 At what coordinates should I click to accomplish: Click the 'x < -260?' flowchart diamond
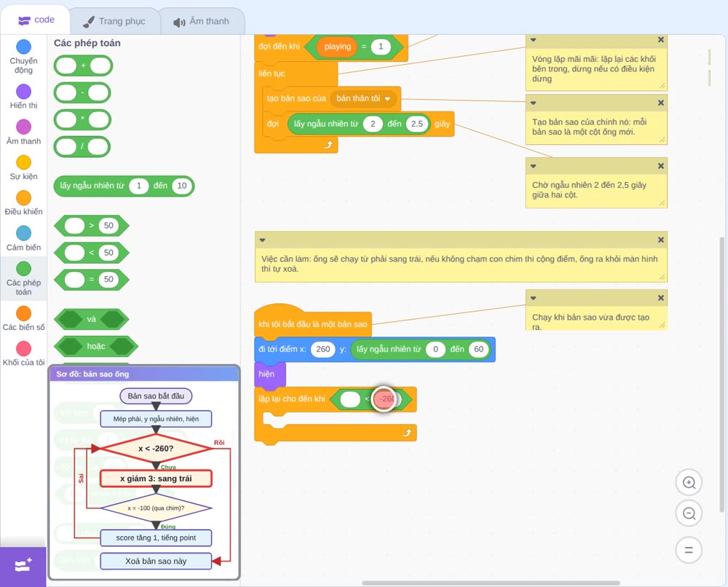pyautogui.click(x=156, y=449)
